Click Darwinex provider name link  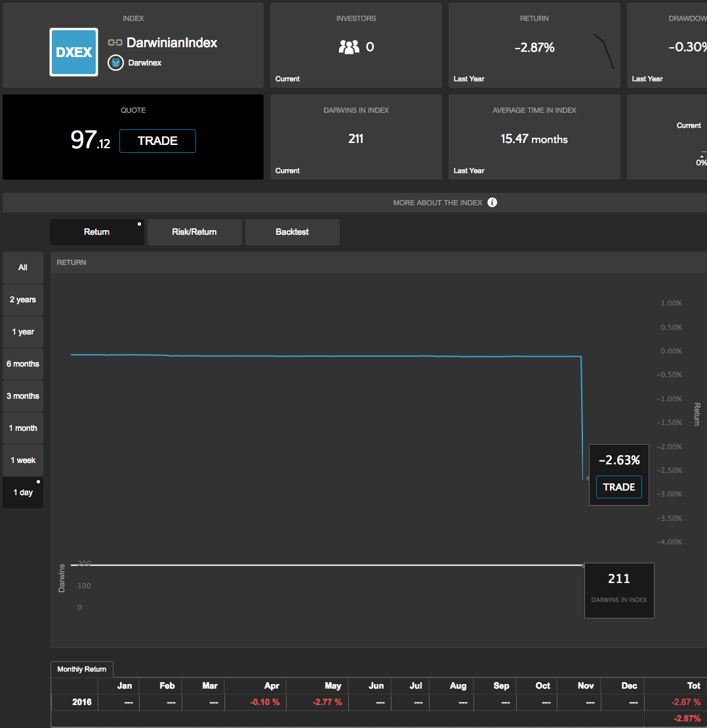click(x=144, y=63)
